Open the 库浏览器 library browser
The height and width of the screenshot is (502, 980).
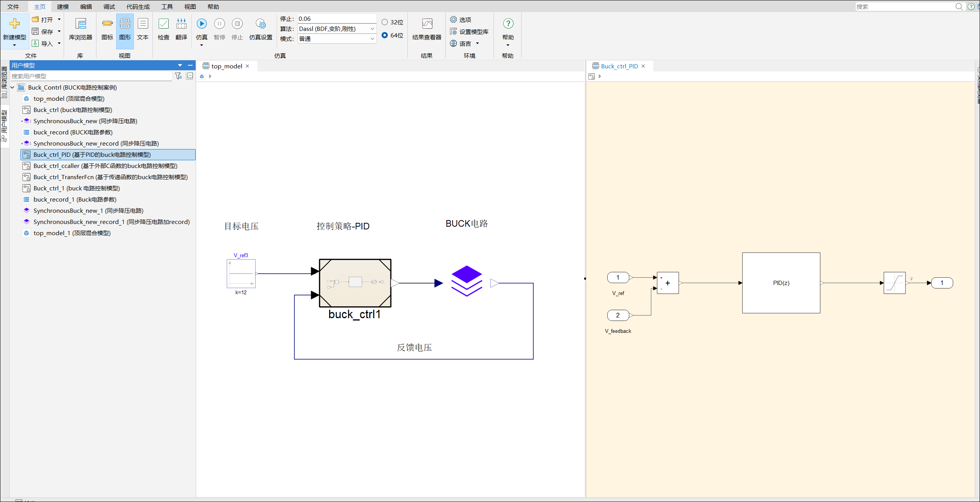(80, 24)
